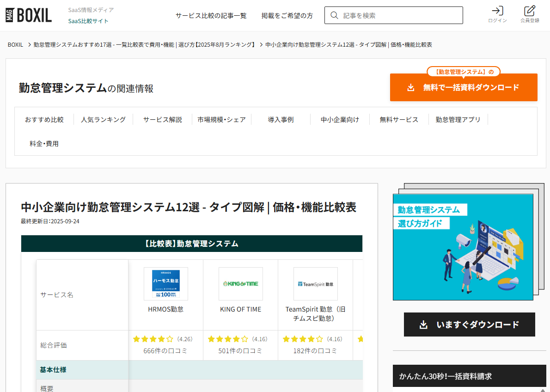Open the SaaS比較サイト link

[x=88, y=21]
